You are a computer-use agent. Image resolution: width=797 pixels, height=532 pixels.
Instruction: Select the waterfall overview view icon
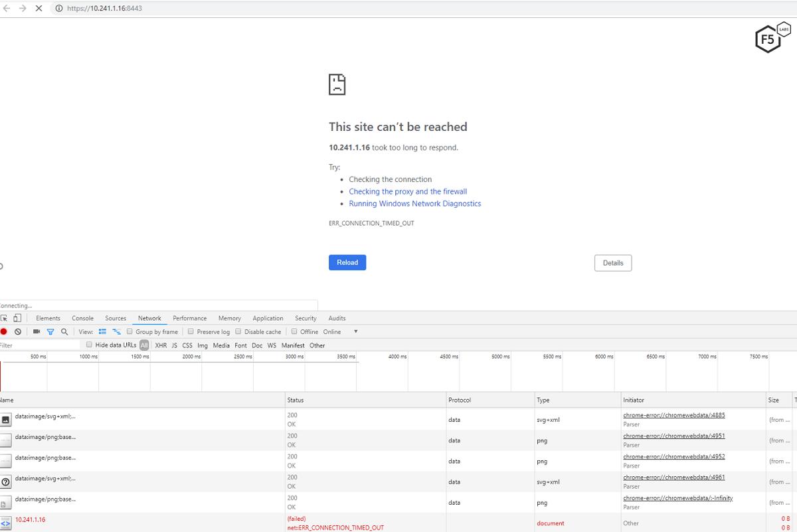click(x=116, y=331)
